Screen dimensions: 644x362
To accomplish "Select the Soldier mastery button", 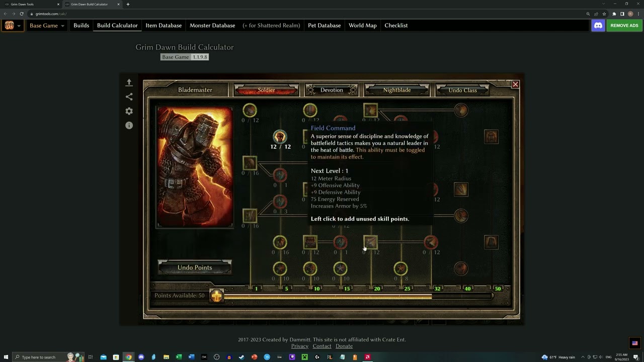I will (x=266, y=90).
